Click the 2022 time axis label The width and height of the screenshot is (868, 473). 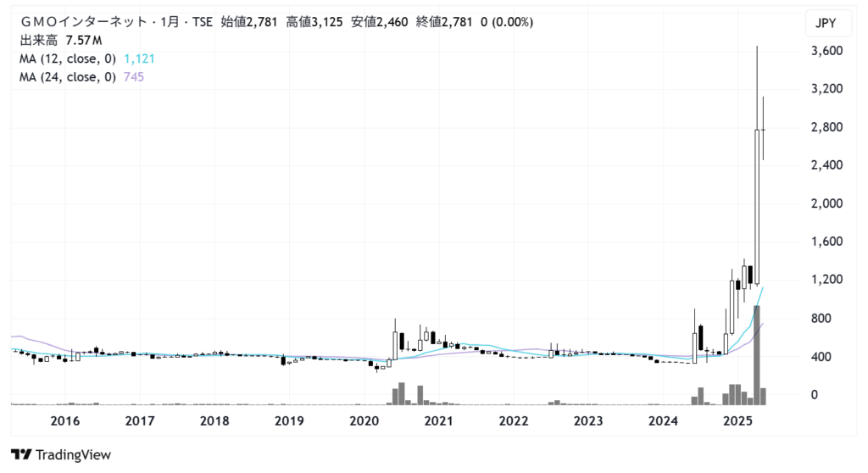pyautogui.click(x=513, y=421)
